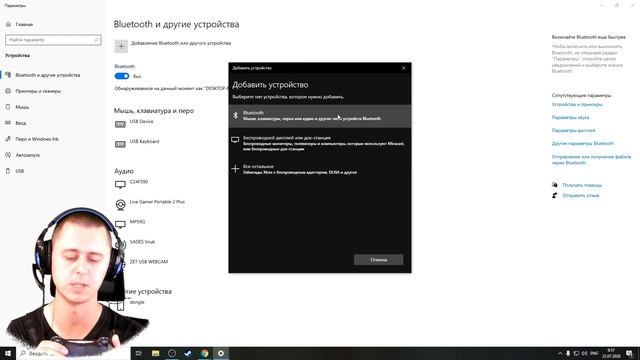Select the plus icon for everything else
The height and width of the screenshot is (360, 640).
[235, 169]
